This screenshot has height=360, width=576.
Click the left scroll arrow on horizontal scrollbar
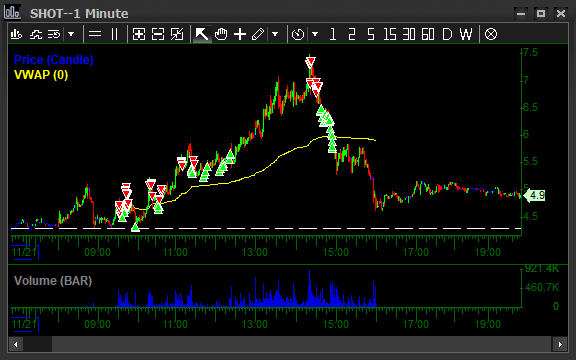(x=15, y=344)
